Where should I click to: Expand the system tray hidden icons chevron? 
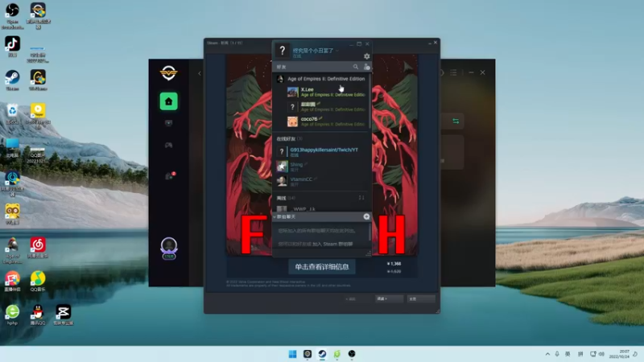[x=547, y=354]
